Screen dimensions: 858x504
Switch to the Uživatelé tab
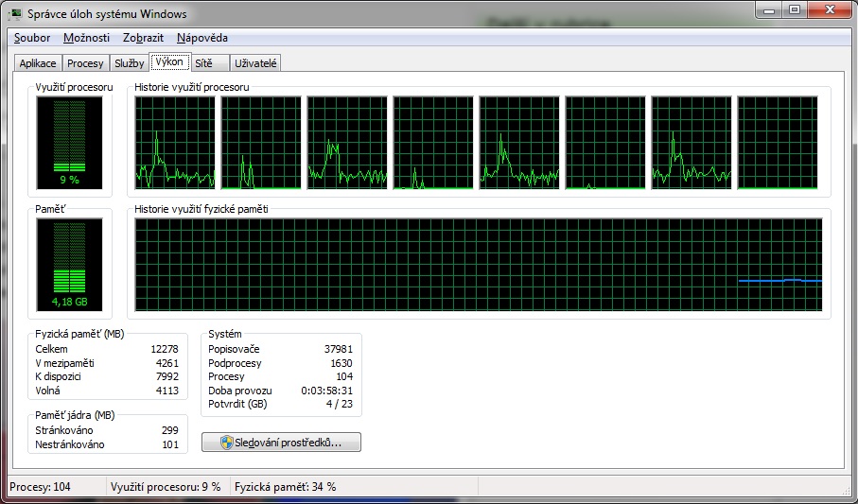click(255, 63)
